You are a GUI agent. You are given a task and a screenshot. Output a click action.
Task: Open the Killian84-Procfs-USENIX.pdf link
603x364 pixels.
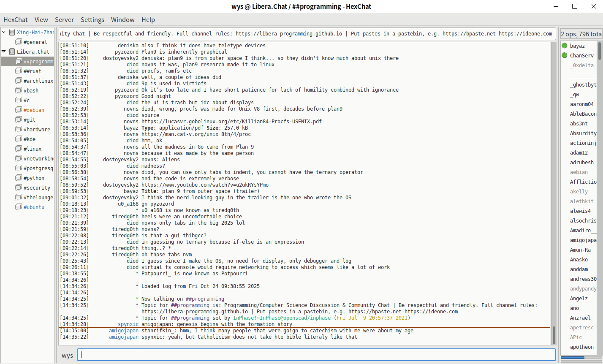pyautogui.click(x=231, y=122)
